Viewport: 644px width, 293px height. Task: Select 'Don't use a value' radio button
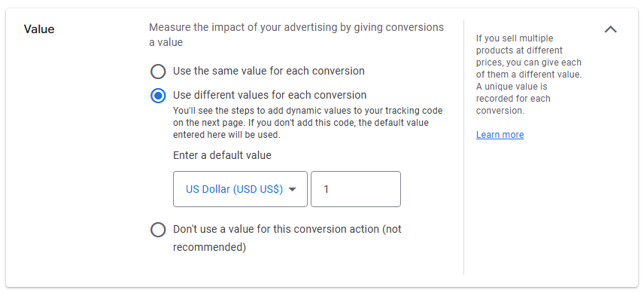[x=158, y=230]
